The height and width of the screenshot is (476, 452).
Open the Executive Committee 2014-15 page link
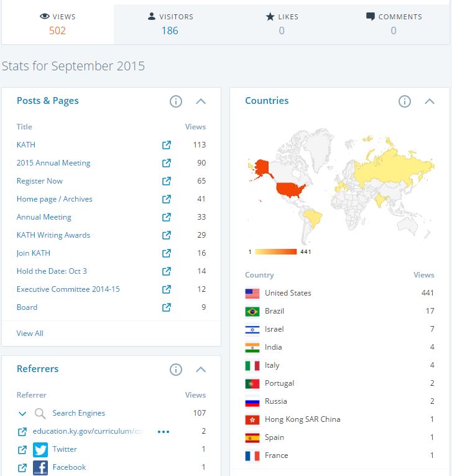pyautogui.click(x=68, y=289)
